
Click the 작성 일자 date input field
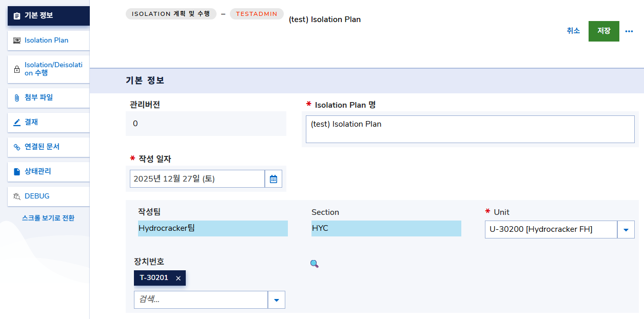pos(197,179)
